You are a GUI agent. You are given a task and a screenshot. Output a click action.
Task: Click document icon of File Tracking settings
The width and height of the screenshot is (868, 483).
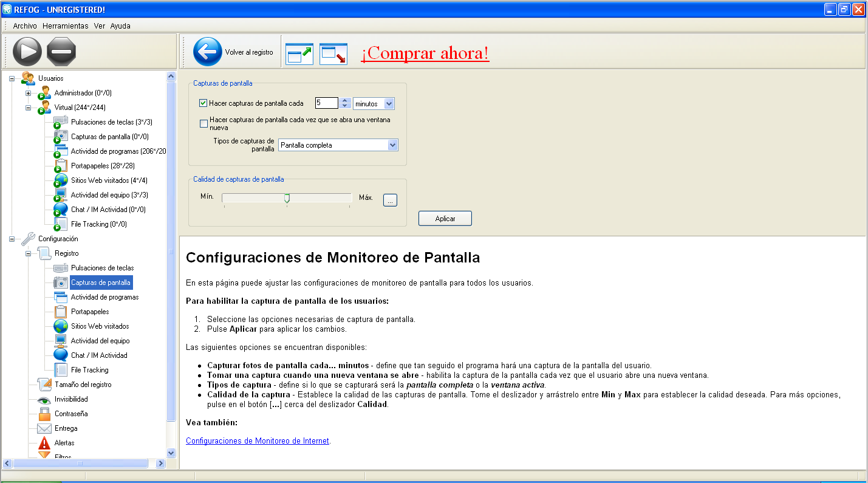point(61,370)
